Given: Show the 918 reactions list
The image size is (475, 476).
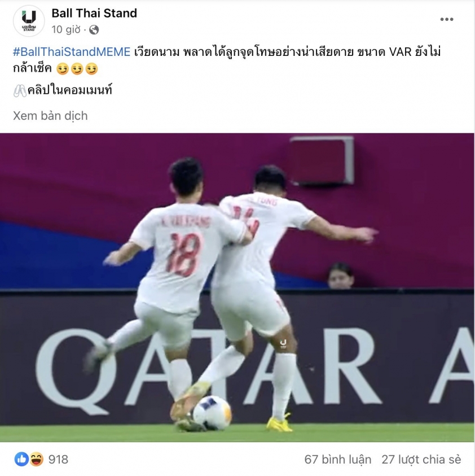Looking at the screenshot, I should 58,460.
